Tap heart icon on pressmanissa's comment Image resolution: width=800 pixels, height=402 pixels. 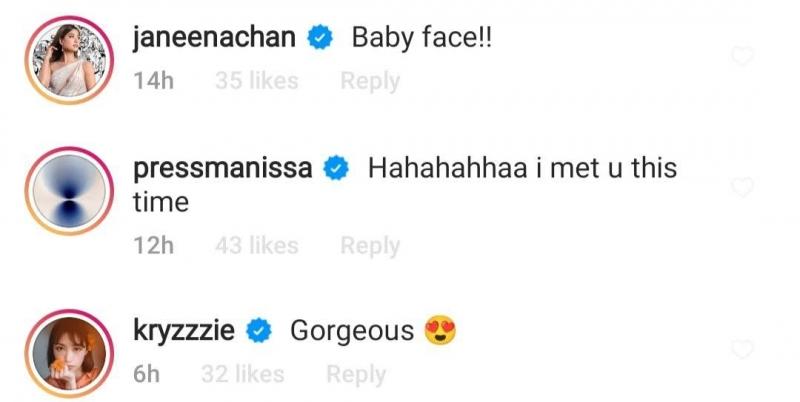(742, 188)
